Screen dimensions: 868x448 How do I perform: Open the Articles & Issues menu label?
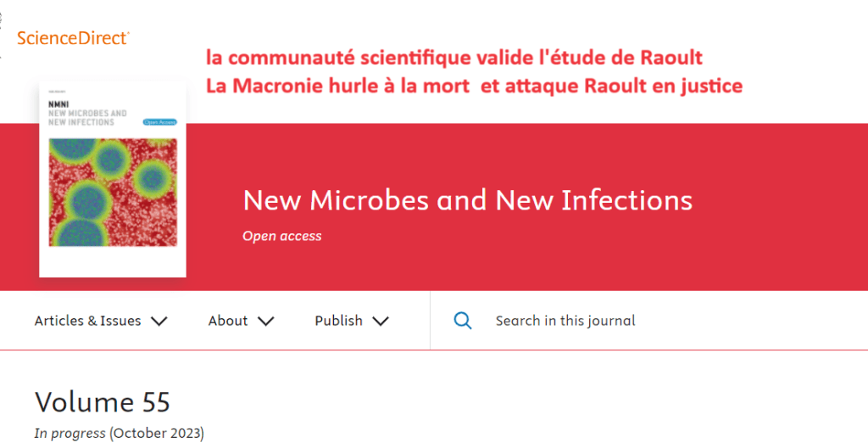click(x=88, y=321)
